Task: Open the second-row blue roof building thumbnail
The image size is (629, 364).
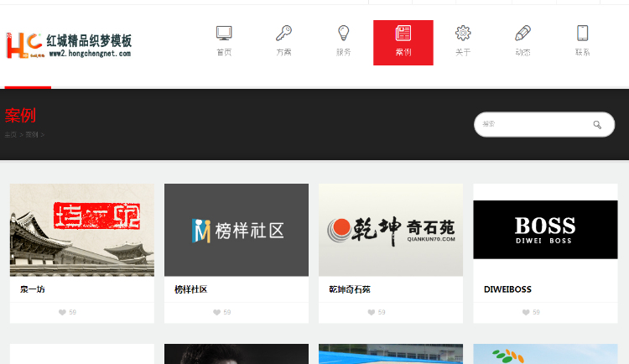Action: pyautogui.click(x=391, y=354)
